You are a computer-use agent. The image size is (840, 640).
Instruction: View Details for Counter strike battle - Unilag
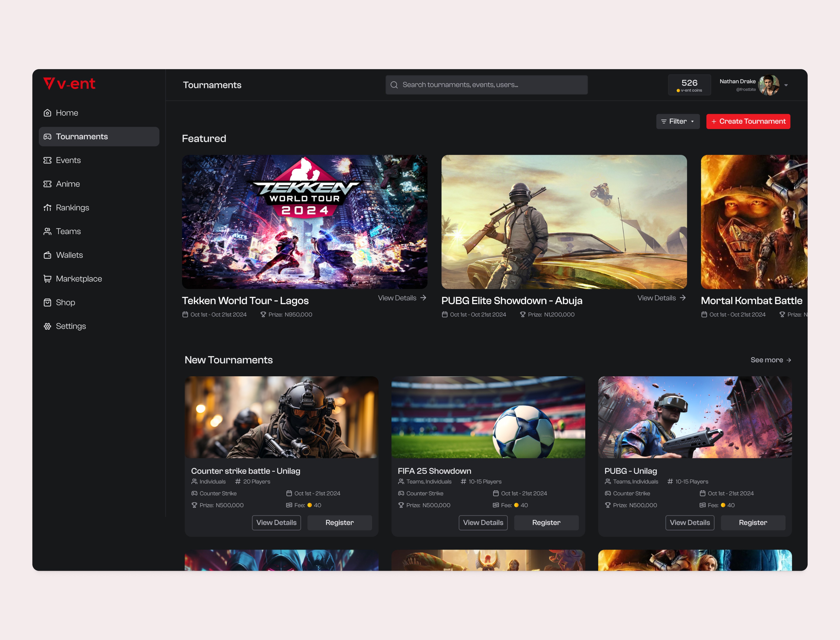point(276,522)
